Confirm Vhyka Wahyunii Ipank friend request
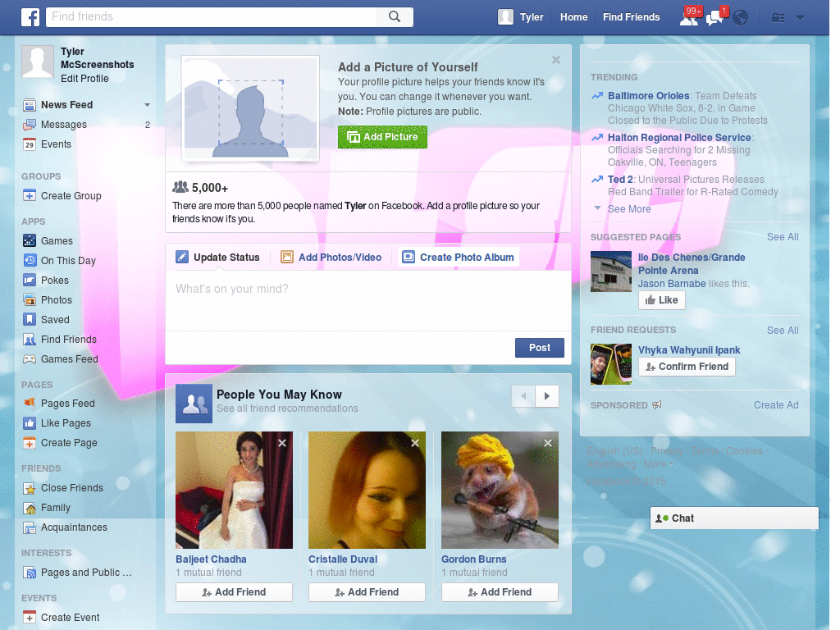 pos(687,367)
